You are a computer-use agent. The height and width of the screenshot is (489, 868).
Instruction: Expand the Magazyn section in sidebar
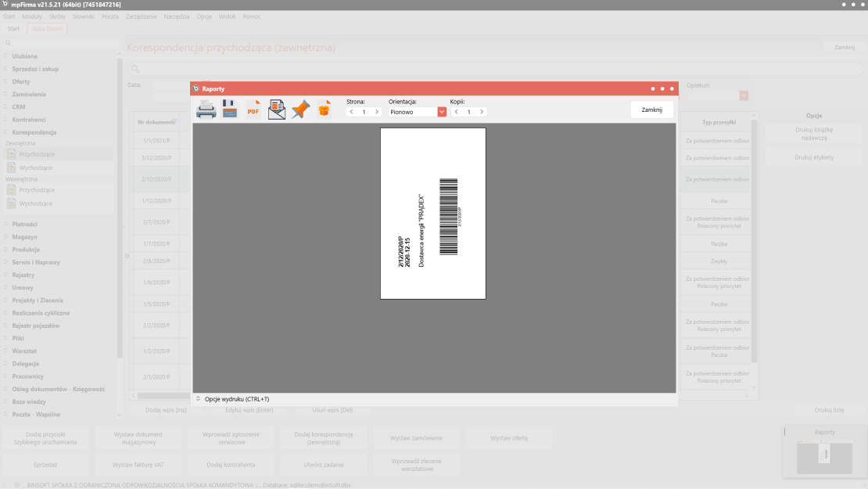[24, 237]
